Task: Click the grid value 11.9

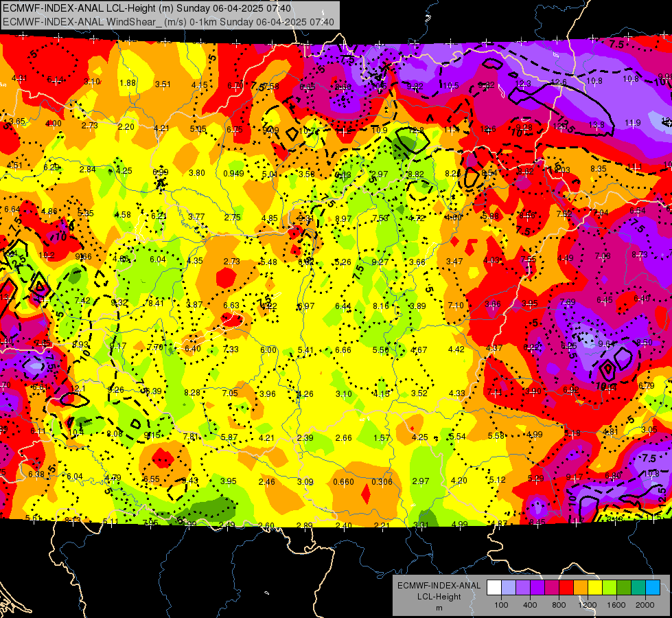Action: [x=633, y=123]
